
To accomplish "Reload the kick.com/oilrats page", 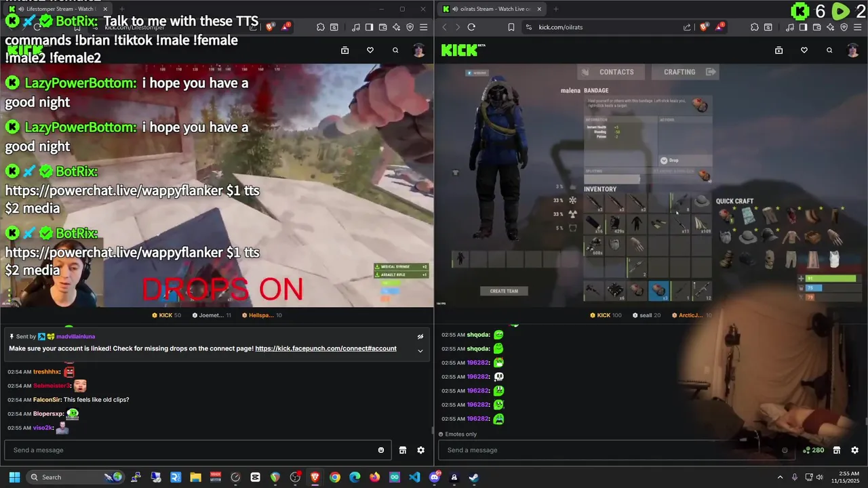I will click(471, 27).
